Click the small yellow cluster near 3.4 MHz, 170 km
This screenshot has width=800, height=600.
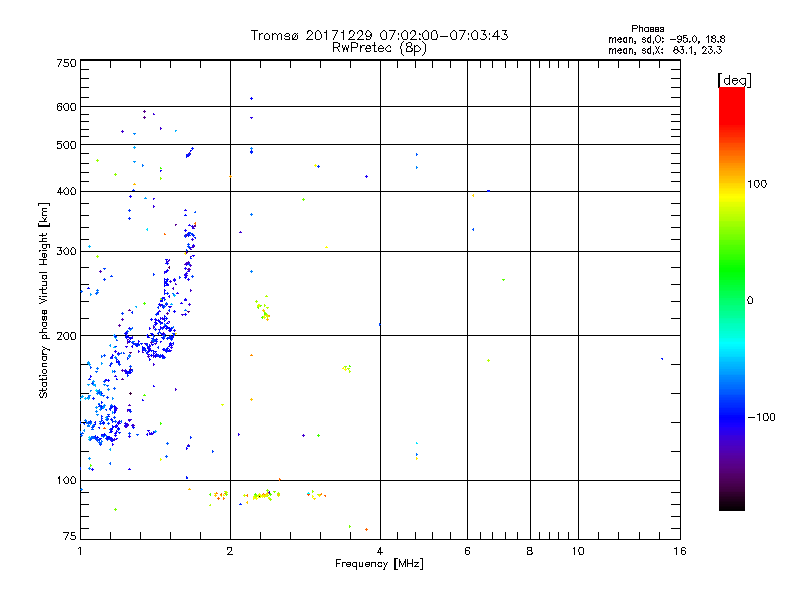pos(347,368)
